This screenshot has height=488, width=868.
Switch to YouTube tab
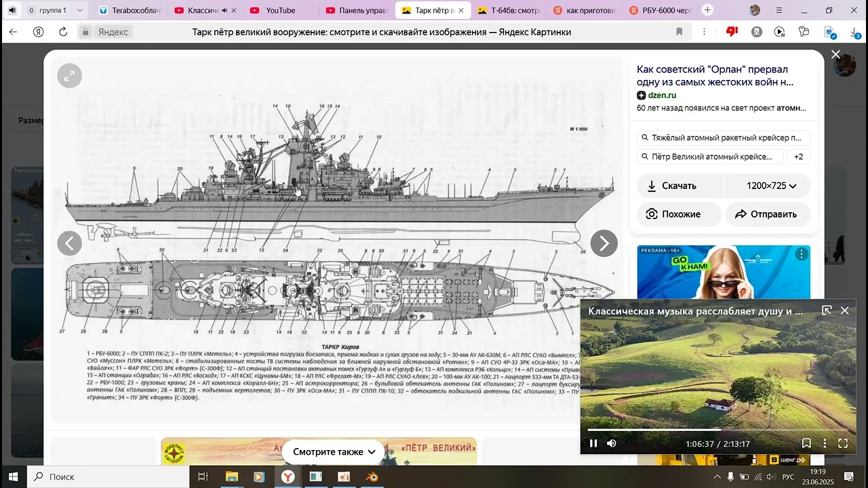279,10
